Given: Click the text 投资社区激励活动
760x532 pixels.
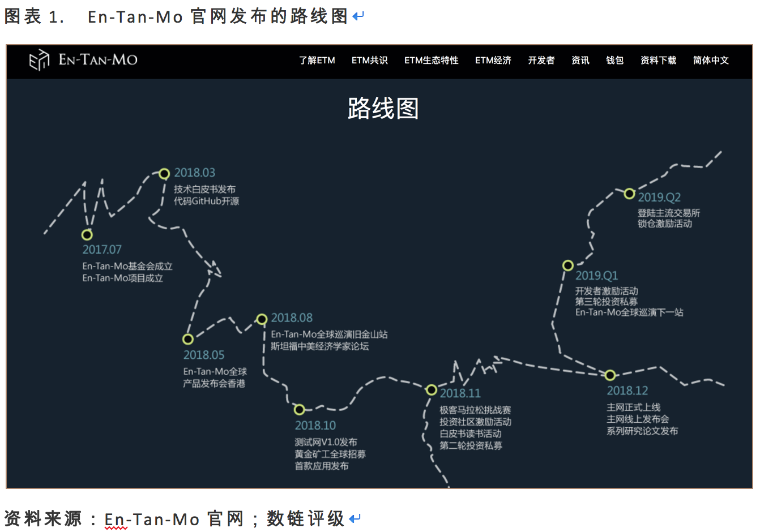Looking at the screenshot, I should [x=475, y=422].
